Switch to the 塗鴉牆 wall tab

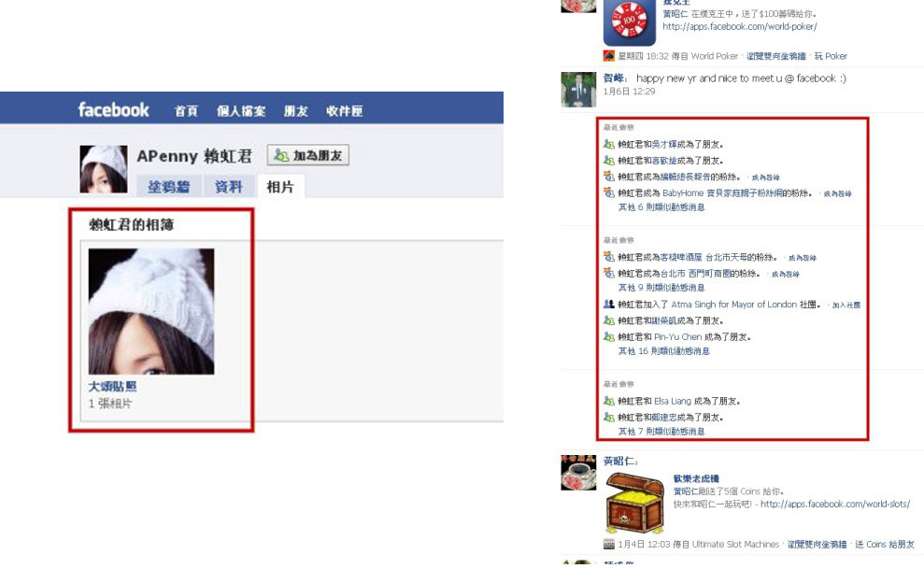pyautogui.click(x=168, y=186)
